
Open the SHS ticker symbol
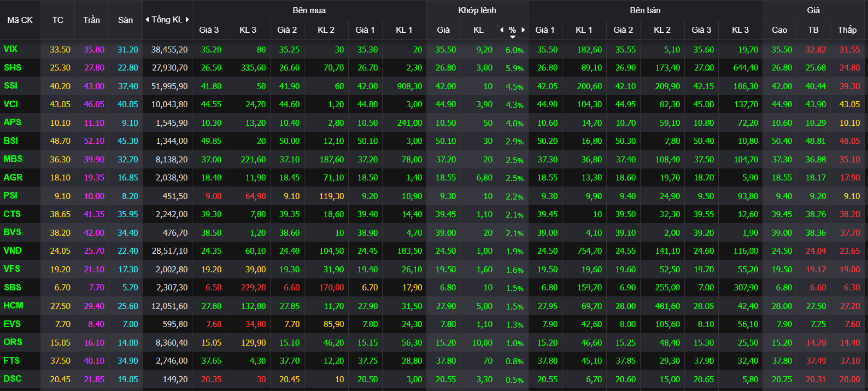point(13,68)
